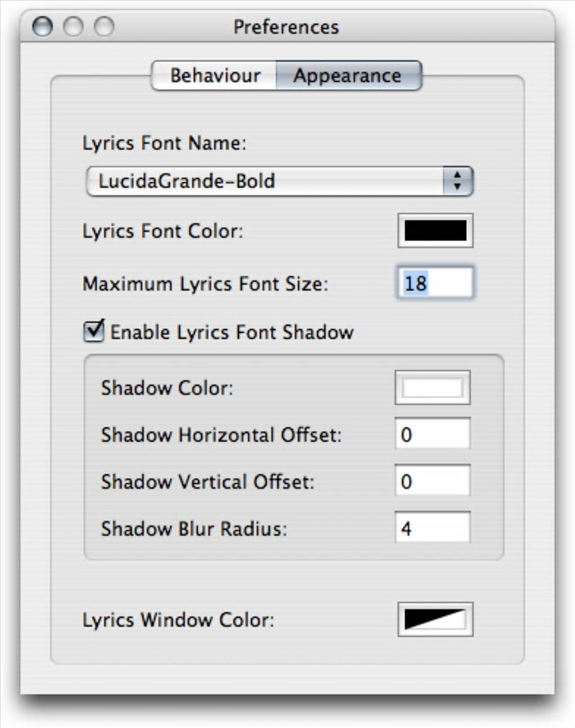Open the Lyrics Font Name dropdown
The image size is (575, 728).
coord(279,182)
